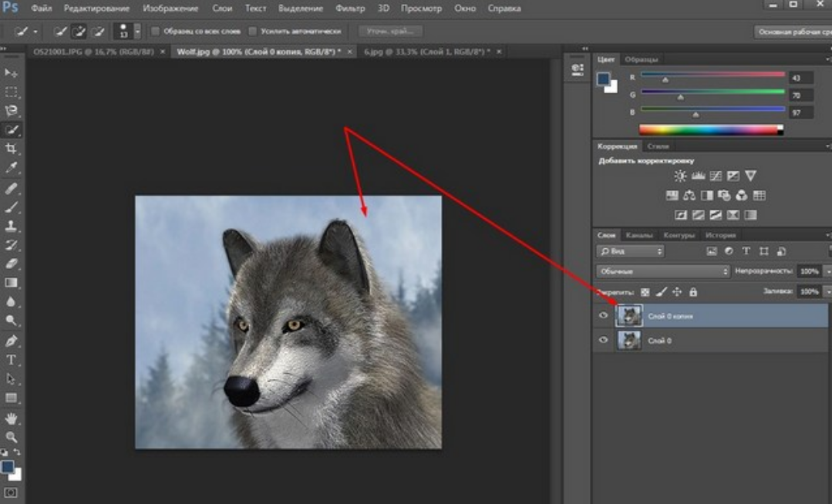Check the 'Усилить автоматически' option
Screen dimensions: 832x504
pos(253,32)
